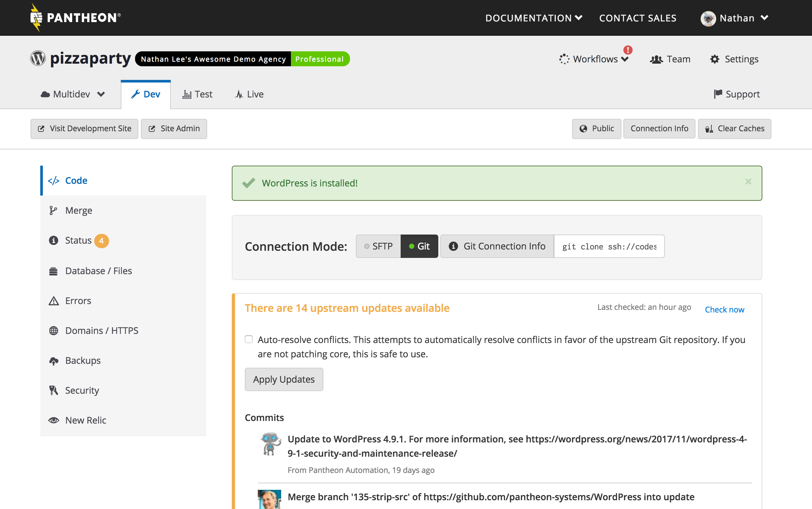
Task: Click the Pantheon lightning logo
Action: tap(36, 18)
